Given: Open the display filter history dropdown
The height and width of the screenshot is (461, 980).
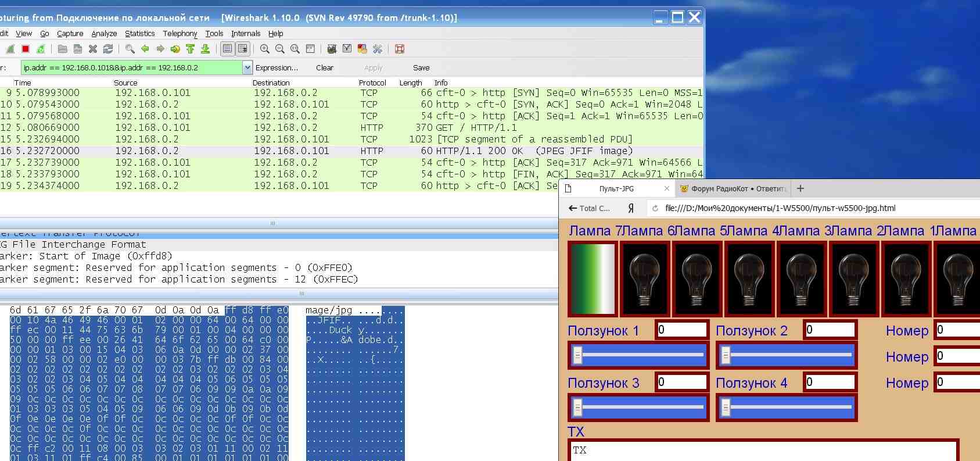Looking at the screenshot, I should point(247,67).
